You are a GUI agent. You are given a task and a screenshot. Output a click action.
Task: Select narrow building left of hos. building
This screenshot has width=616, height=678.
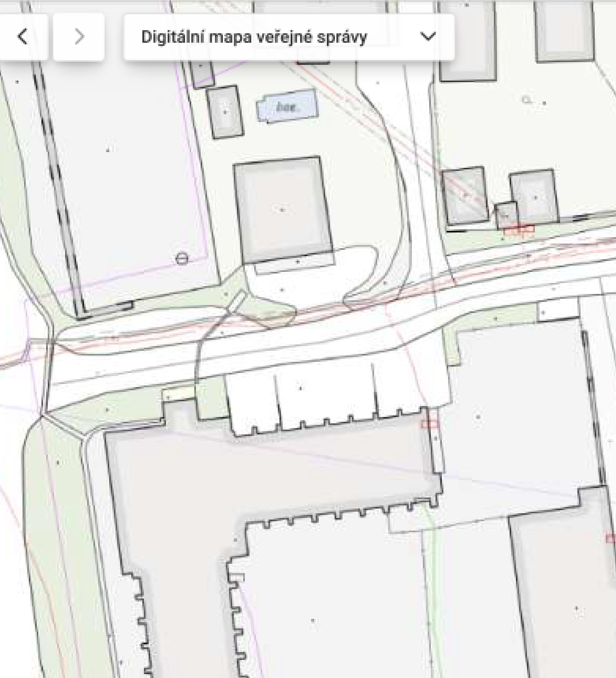[x=225, y=112]
